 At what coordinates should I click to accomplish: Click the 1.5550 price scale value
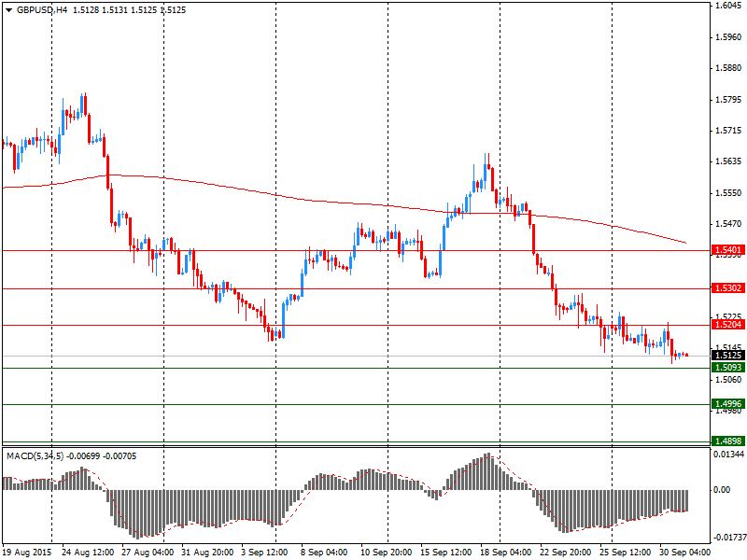(729, 193)
